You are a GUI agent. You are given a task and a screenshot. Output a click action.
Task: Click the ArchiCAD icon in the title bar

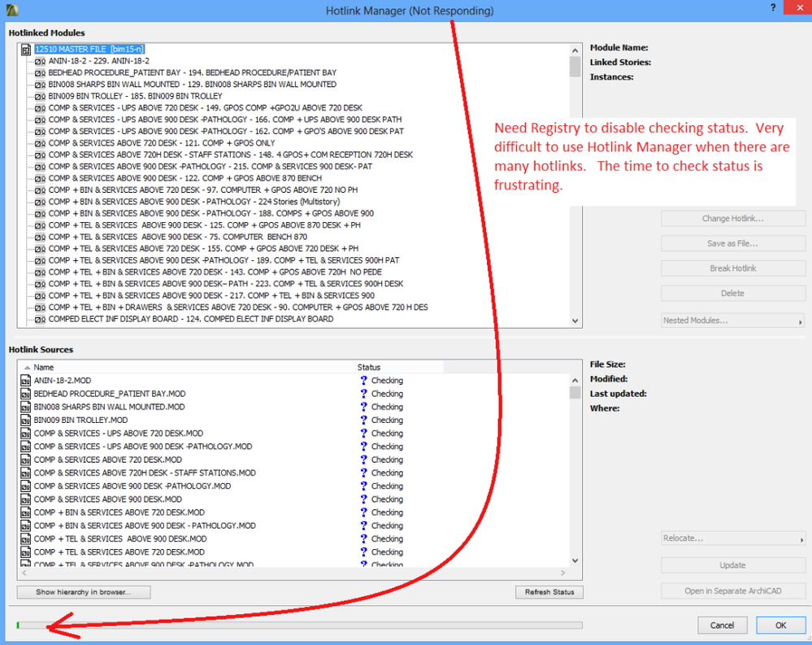tap(11, 8)
